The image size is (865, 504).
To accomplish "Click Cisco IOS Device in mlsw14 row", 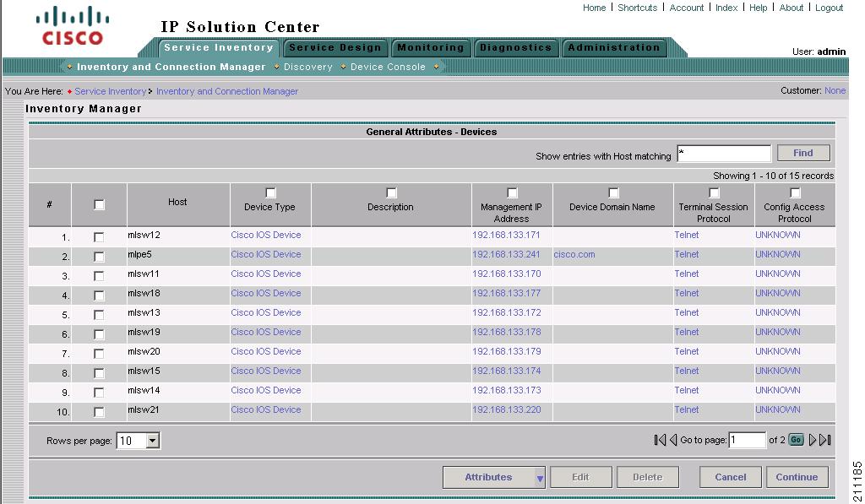I will (266, 390).
